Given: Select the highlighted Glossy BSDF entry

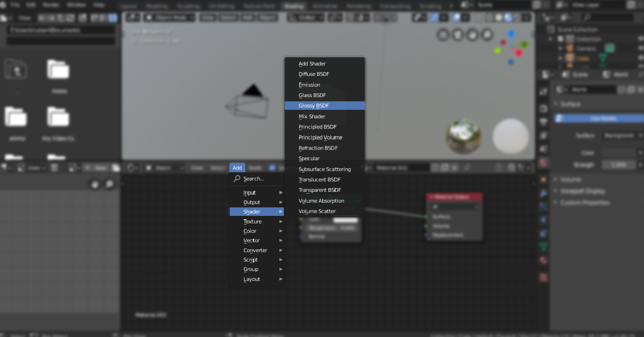Looking at the screenshot, I should [325, 106].
